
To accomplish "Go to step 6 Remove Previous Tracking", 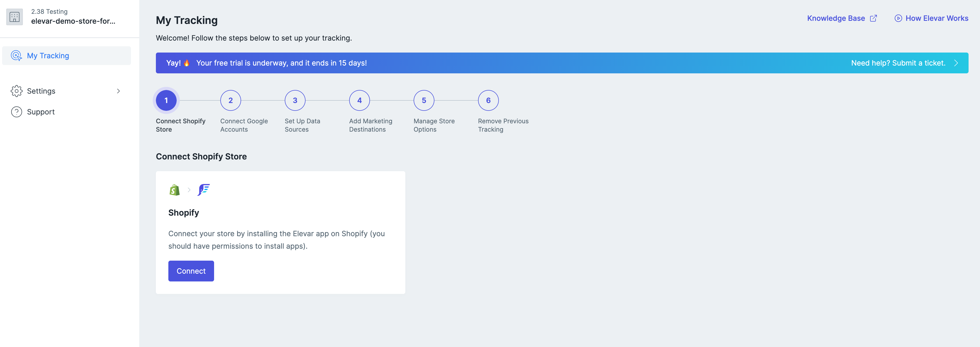I will click(x=488, y=101).
